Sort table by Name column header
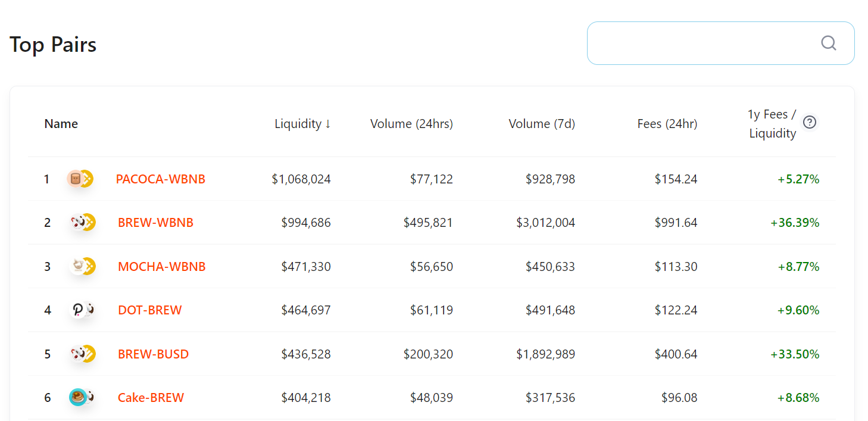This screenshot has height=421, width=868. point(61,124)
